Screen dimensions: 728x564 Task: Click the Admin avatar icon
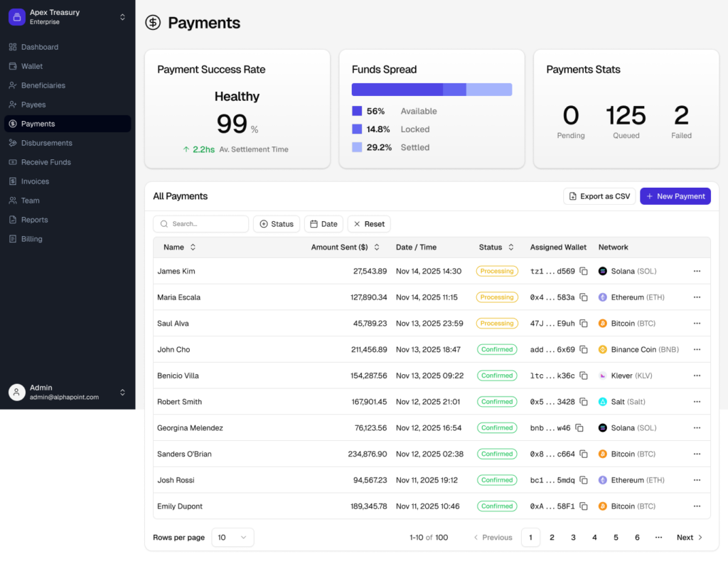[17, 392]
